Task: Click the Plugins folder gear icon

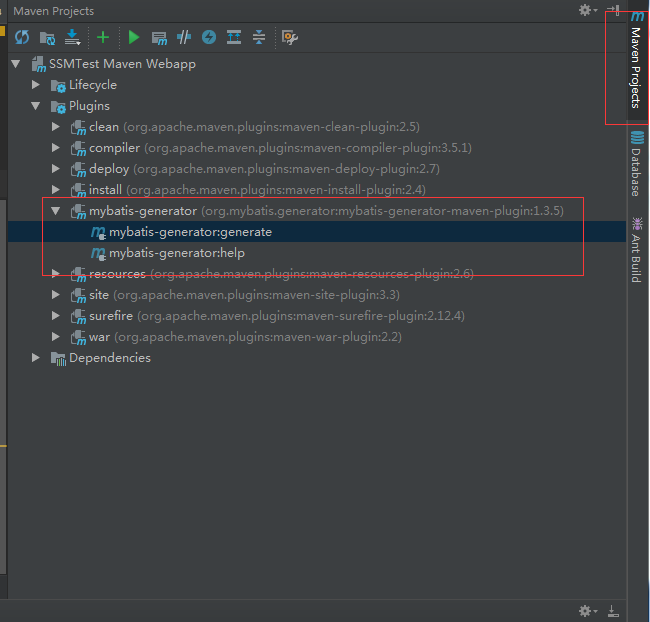Action: click(58, 107)
